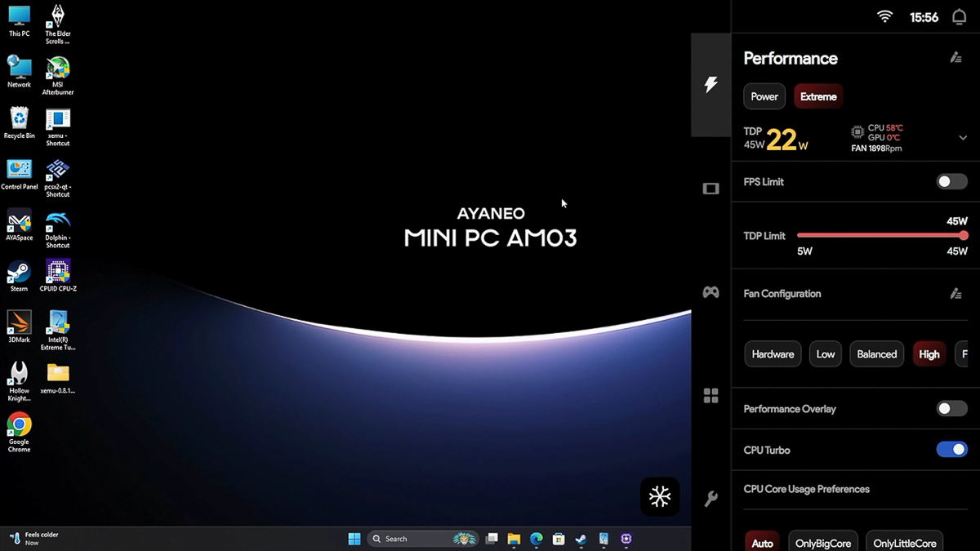Screen dimensions: 980x551
Task: Open the wrench settings sidebar icon
Action: point(710,499)
